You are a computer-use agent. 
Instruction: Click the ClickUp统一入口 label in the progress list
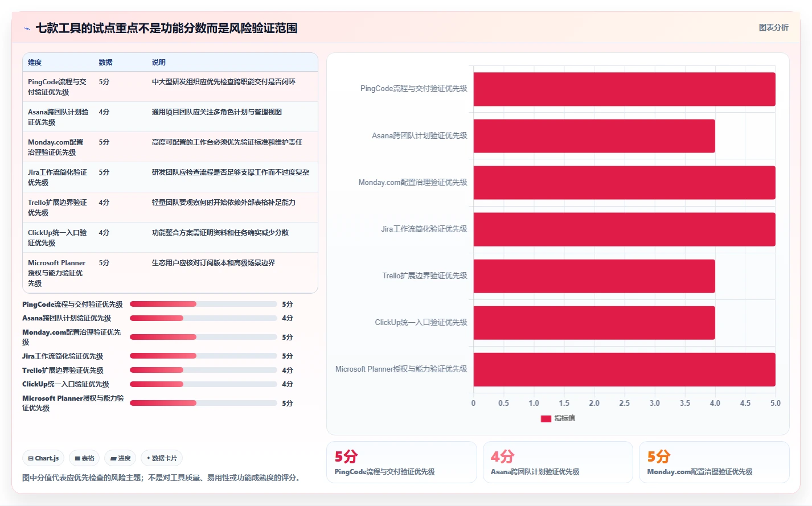pyautogui.click(x=65, y=384)
